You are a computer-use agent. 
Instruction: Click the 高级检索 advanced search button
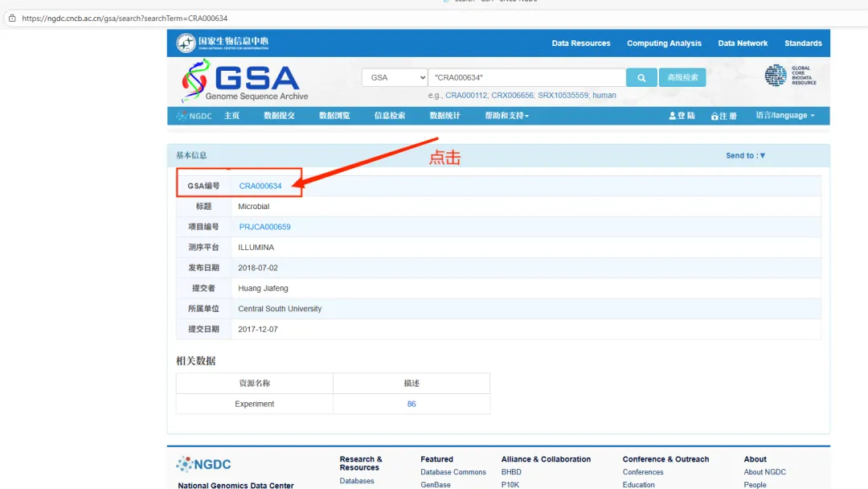[682, 77]
